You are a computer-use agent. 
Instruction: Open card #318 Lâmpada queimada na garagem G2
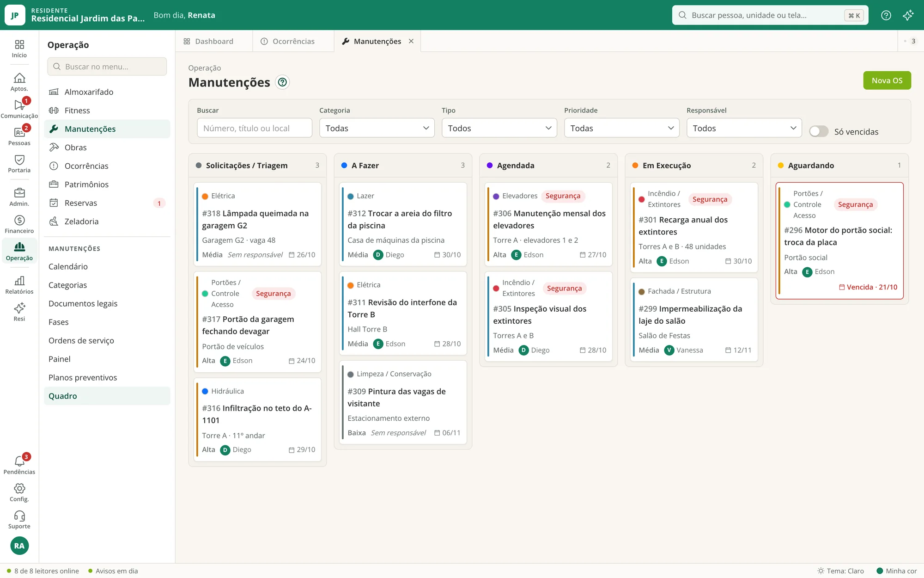point(257,225)
